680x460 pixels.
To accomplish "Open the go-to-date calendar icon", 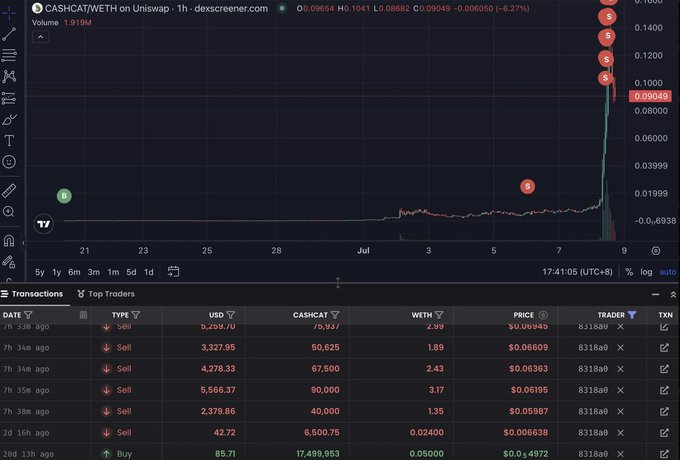I will (173, 272).
